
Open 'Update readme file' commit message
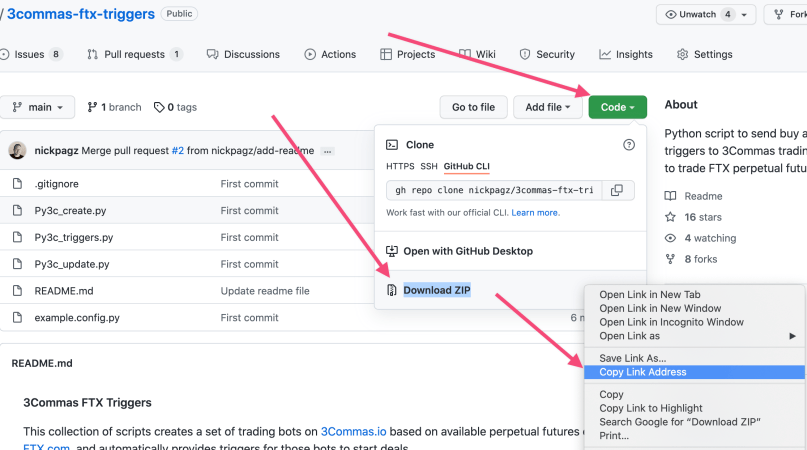[x=265, y=291]
